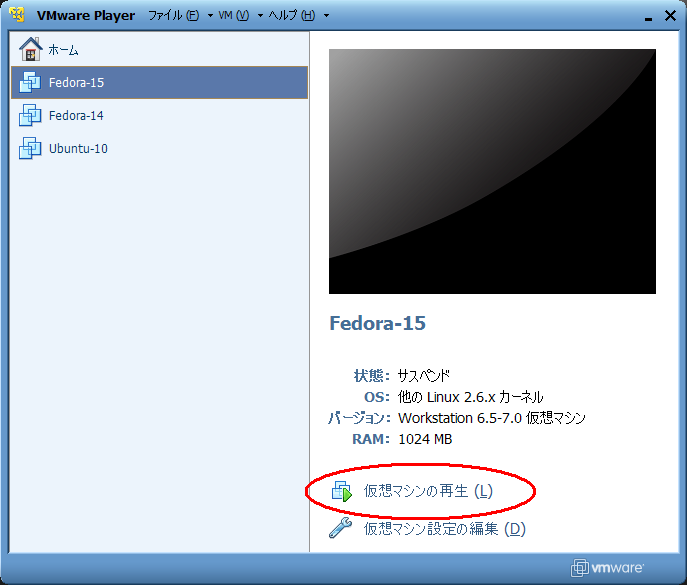Click the 他の Linux 2.6.x カーネル OS value
The height and width of the screenshot is (585, 687).
tap(470, 397)
